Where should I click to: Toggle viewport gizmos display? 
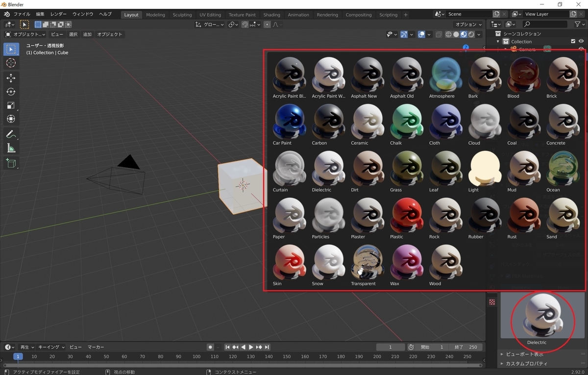coord(404,34)
